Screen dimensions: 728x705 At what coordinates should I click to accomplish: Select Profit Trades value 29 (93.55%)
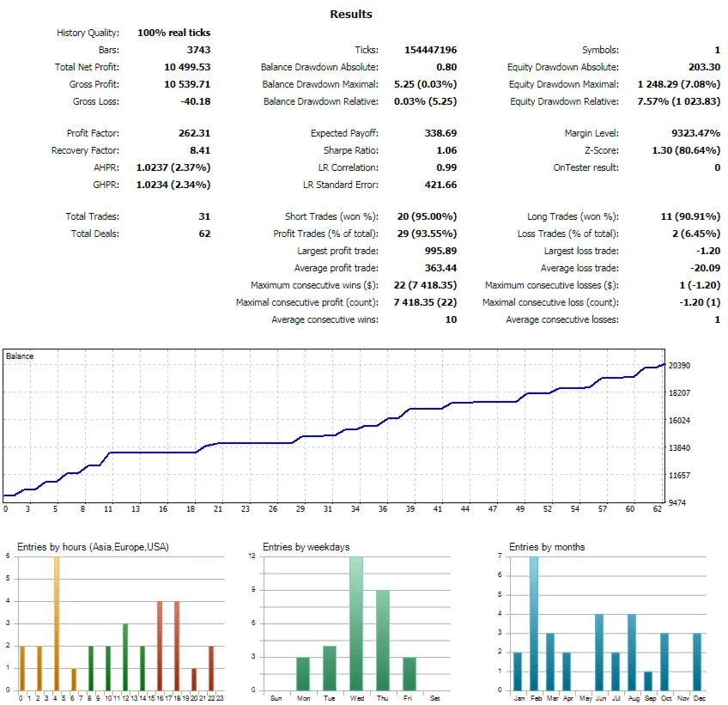427,234
